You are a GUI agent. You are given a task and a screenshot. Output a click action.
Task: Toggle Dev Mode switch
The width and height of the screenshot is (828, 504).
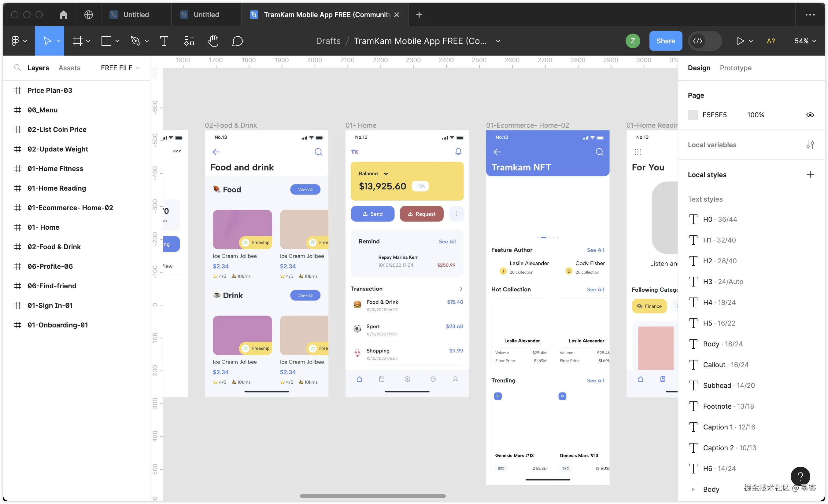(705, 41)
